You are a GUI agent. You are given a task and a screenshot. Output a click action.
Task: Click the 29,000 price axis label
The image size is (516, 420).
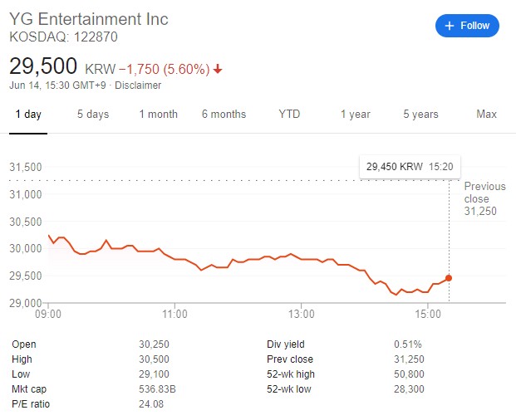click(x=26, y=303)
